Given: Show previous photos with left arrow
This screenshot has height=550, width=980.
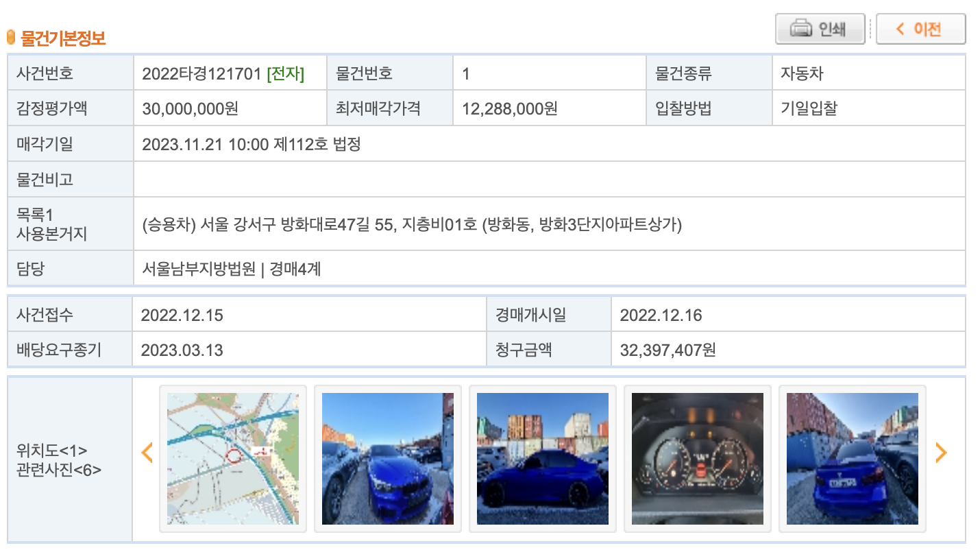Looking at the screenshot, I should (x=147, y=453).
